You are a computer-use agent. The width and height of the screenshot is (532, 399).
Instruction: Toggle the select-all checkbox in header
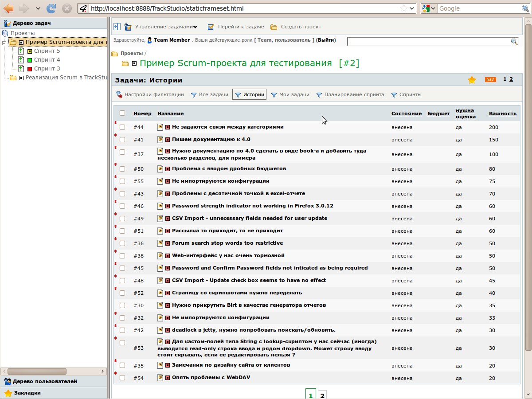(122, 113)
